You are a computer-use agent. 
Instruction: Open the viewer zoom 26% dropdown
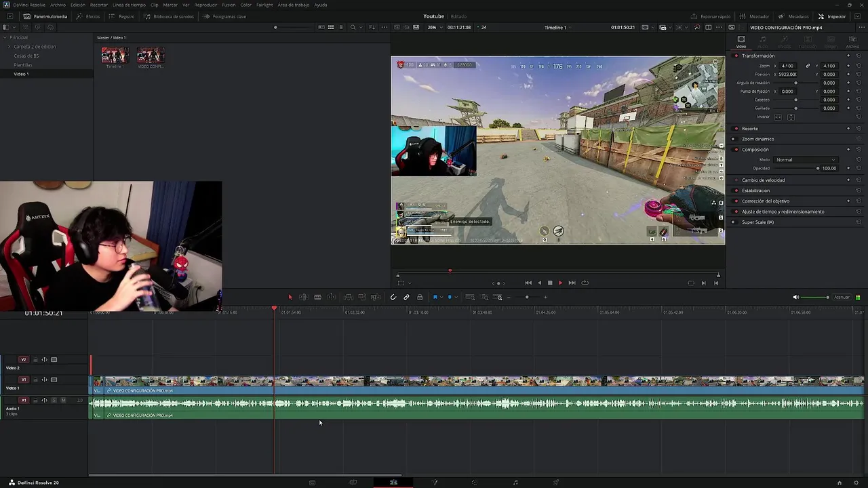(x=434, y=27)
